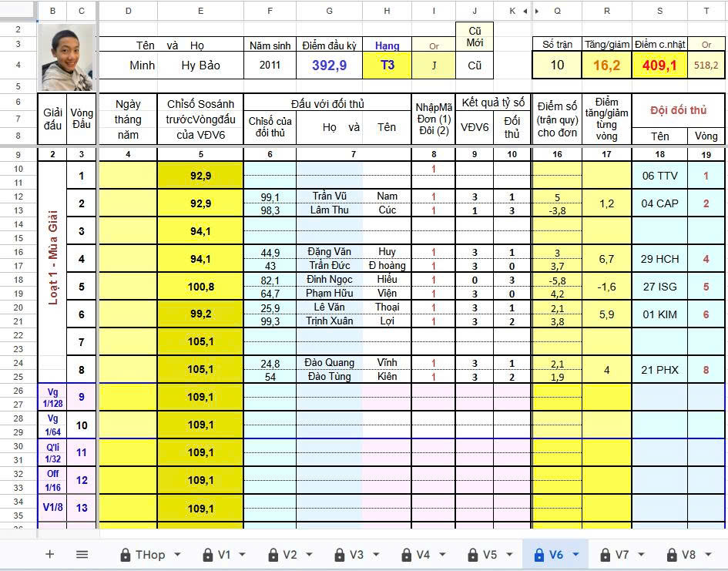
Task: Switch to the THop sheet tab
Action: pyautogui.click(x=150, y=554)
